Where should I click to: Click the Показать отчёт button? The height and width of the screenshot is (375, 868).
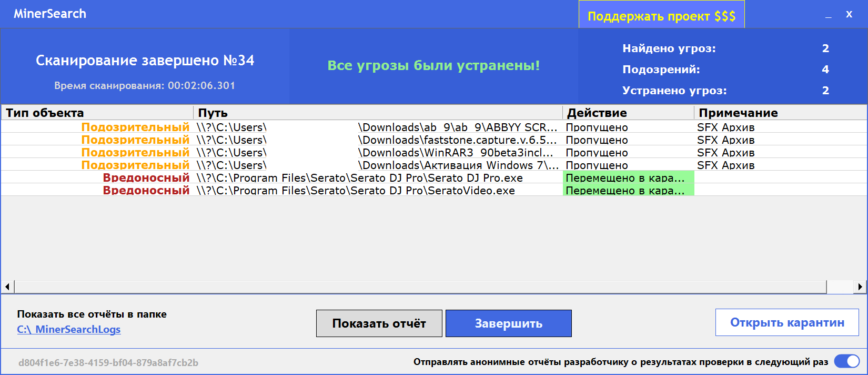379,323
